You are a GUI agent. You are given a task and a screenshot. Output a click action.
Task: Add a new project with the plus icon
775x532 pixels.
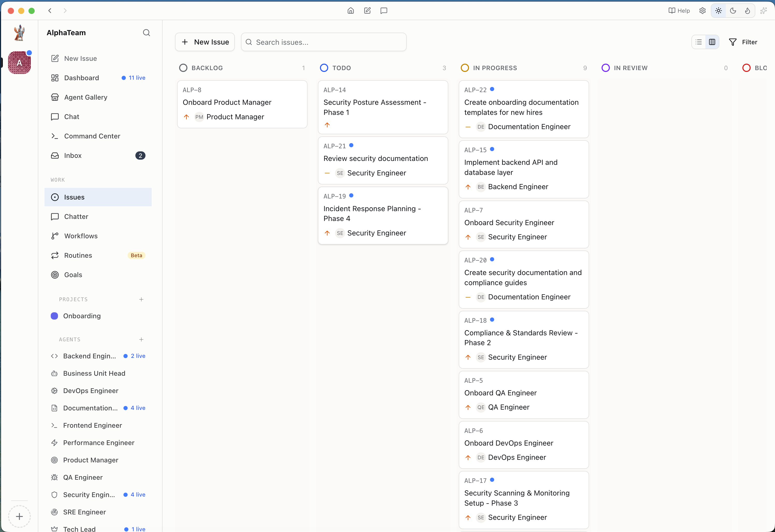(x=141, y=299)
